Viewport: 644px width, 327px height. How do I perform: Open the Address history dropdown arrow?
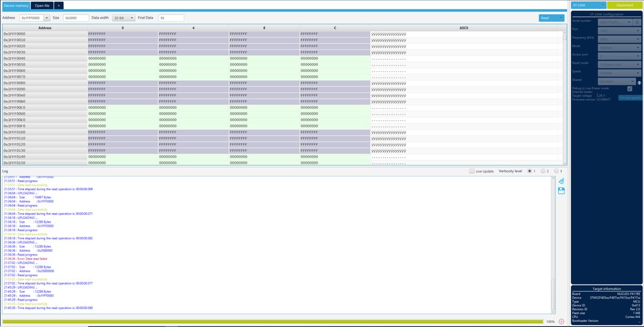(46, 18)
